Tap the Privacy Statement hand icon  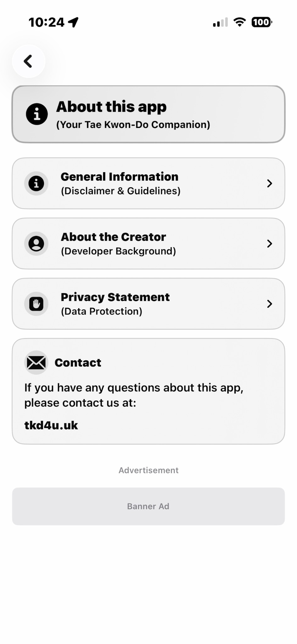pyautogui.click(x=36, y=304)
